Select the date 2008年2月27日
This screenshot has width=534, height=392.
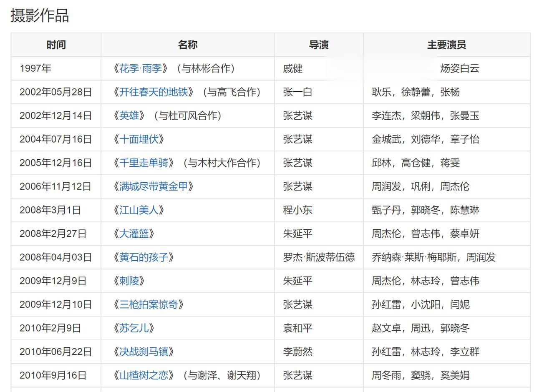53,234
